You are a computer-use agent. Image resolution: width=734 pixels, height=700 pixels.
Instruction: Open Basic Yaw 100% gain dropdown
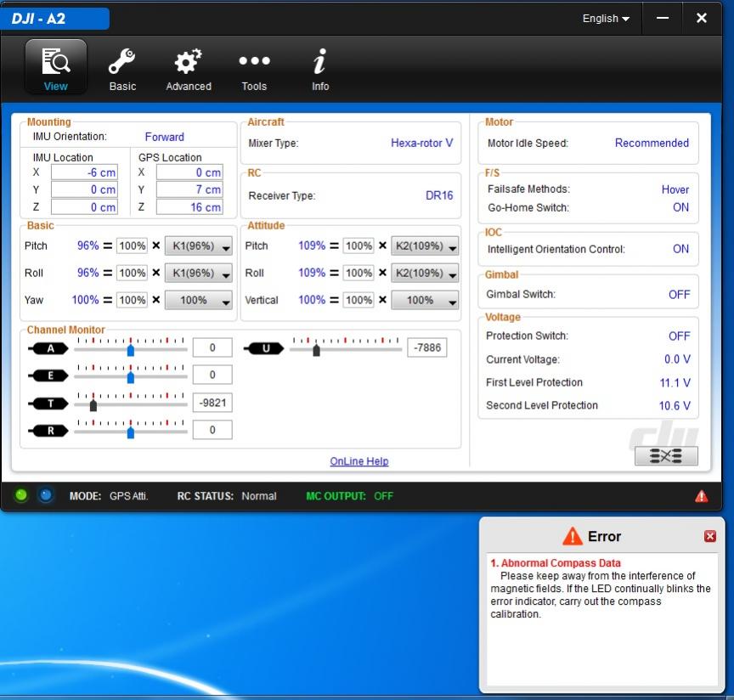(199, 300)
